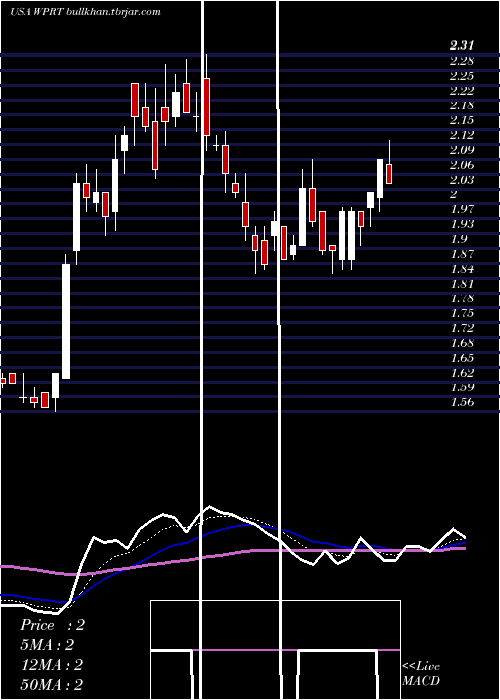This screenshot has height=700, width=500.
Task: Click the last red candle near 2.06
Action: pos(389,174)
